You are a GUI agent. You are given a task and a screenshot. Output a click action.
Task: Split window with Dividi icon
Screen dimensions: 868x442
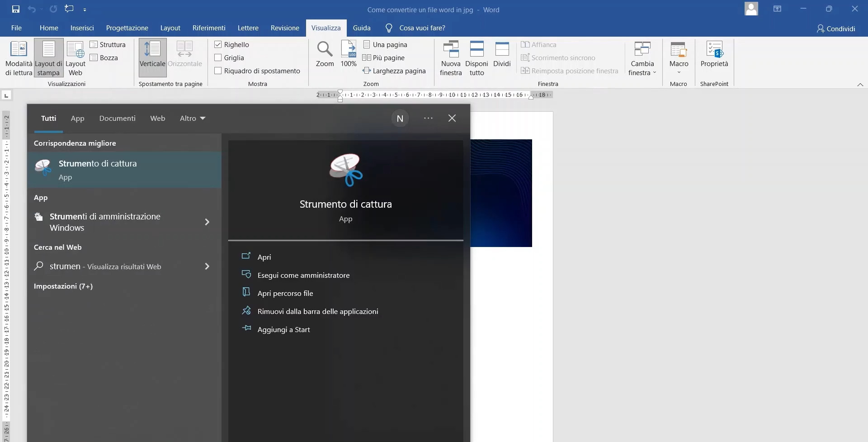[502, 49]
